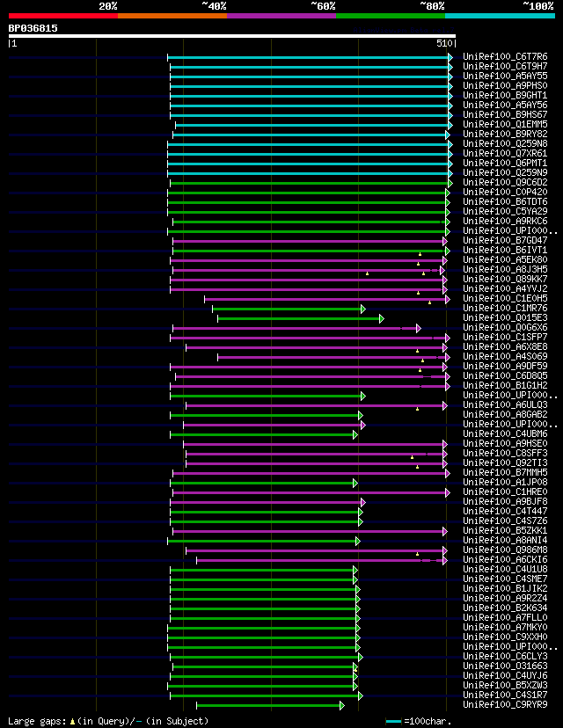The width and height of the screenshot is (563, 728).
Task: Click the purple alignment bar for A4S069
Action: coord(332,358)
